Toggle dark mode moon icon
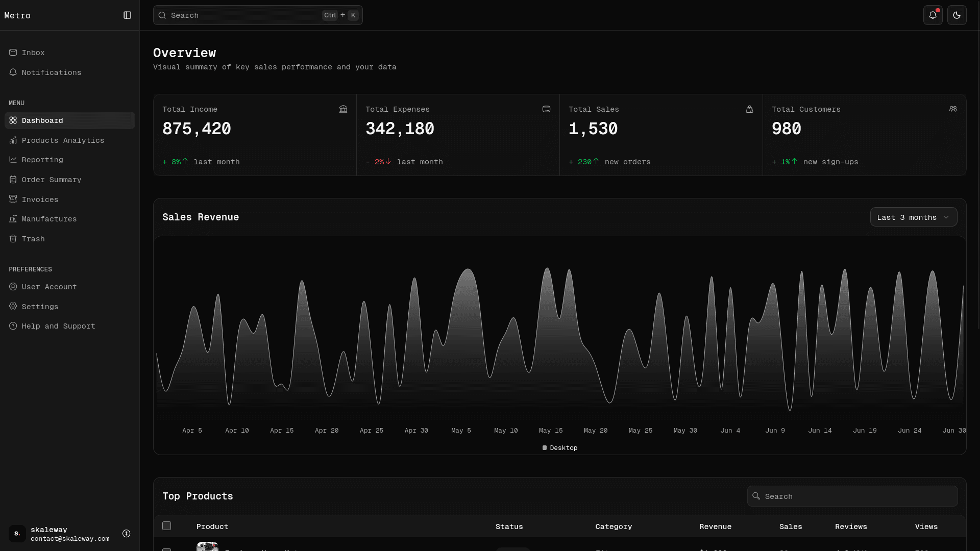This screenshot has width=980, height=551. tap(957, 15)
